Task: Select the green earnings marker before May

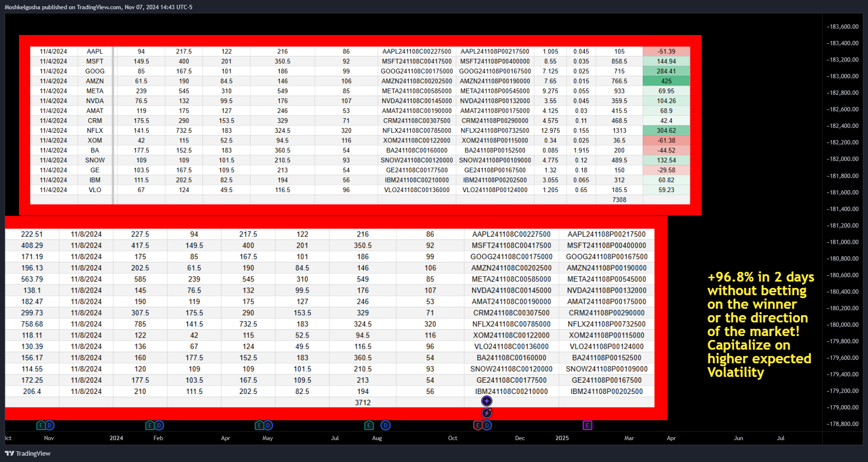Action: coord(259,426)
